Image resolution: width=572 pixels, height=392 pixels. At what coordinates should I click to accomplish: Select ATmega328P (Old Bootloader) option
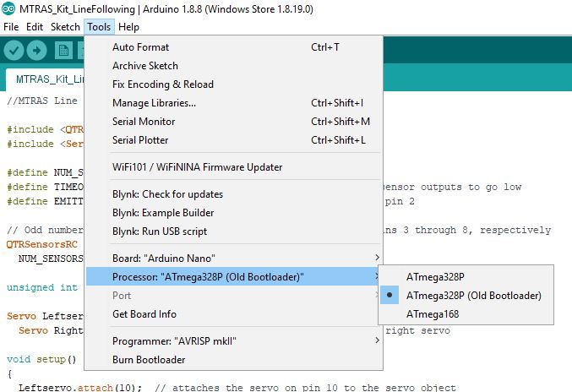pos(466,296)
